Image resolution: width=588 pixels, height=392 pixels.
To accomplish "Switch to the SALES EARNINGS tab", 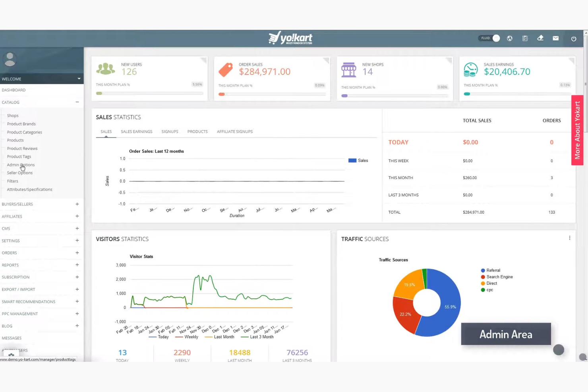I will 137,131.
